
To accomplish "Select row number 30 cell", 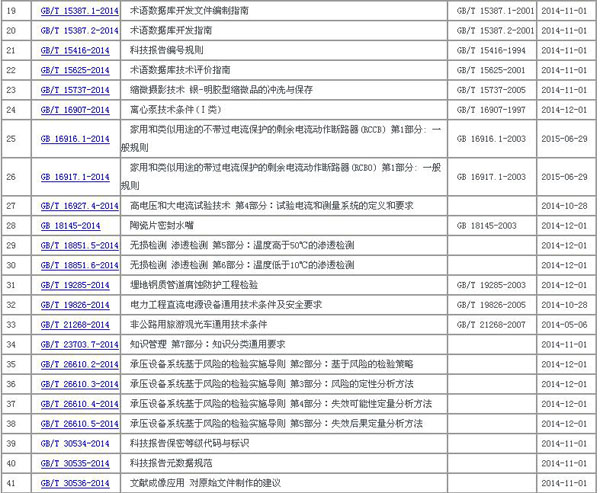I will [16, 266].
